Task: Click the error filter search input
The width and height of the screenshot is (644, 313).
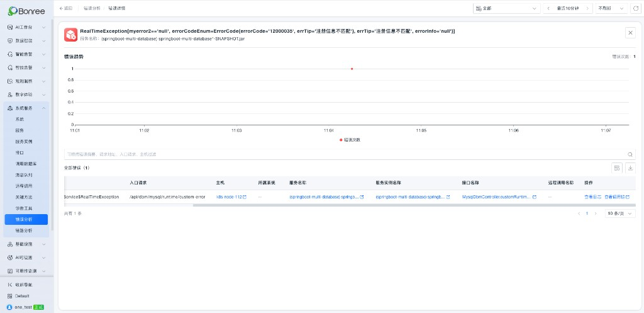Action: pyautogui.click(x=350, y=155)
